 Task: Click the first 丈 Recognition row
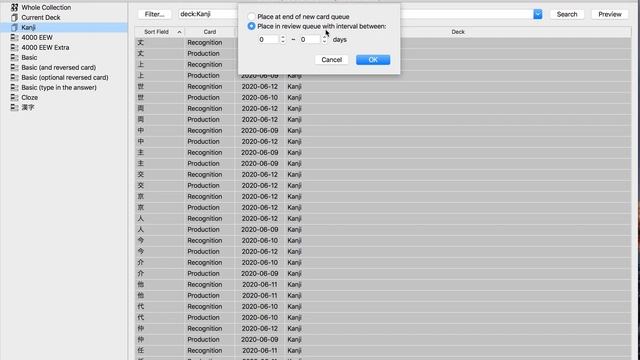383,42
